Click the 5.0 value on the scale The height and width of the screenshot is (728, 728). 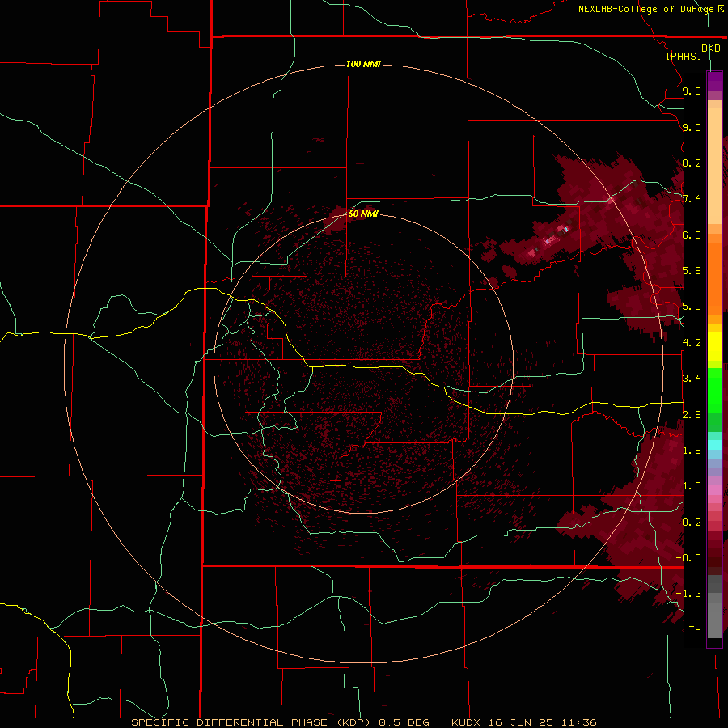pos(692,307)
